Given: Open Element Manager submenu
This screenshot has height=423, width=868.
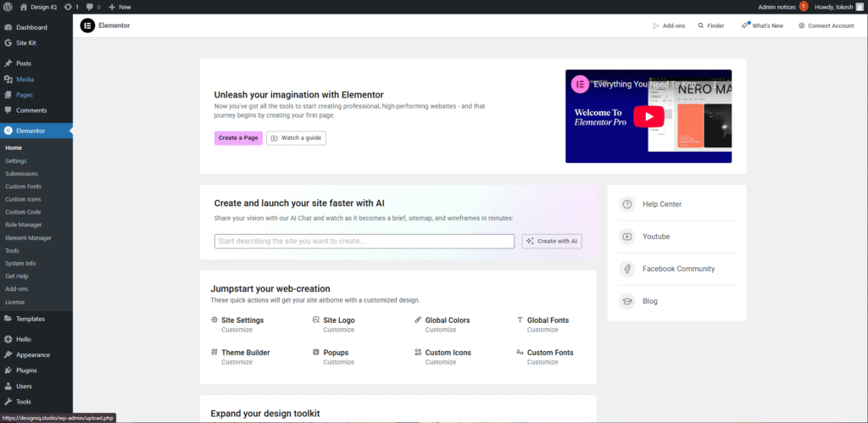Looking at the screenshot, I should pyautogui.click(x=28, y=238).
